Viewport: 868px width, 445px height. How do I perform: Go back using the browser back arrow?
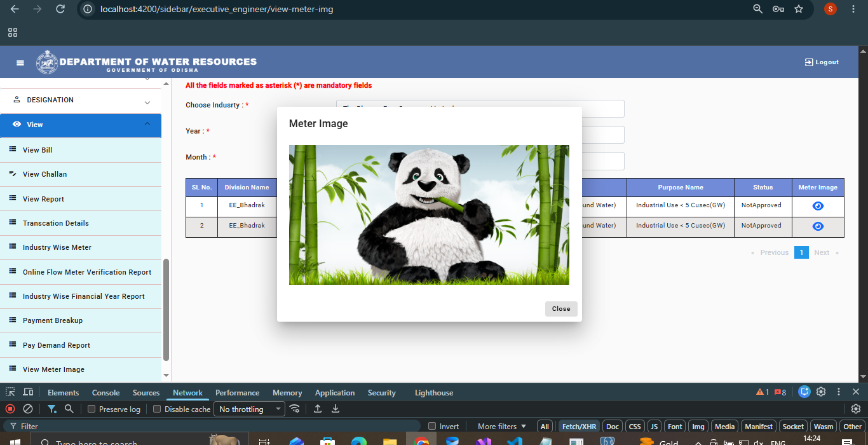coord(15,9)
